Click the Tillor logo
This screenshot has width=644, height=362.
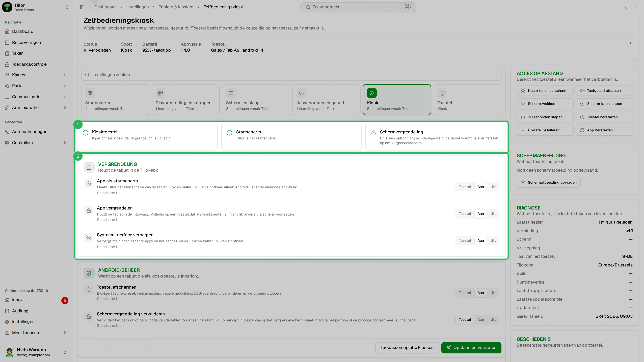[x=7, y=7]
